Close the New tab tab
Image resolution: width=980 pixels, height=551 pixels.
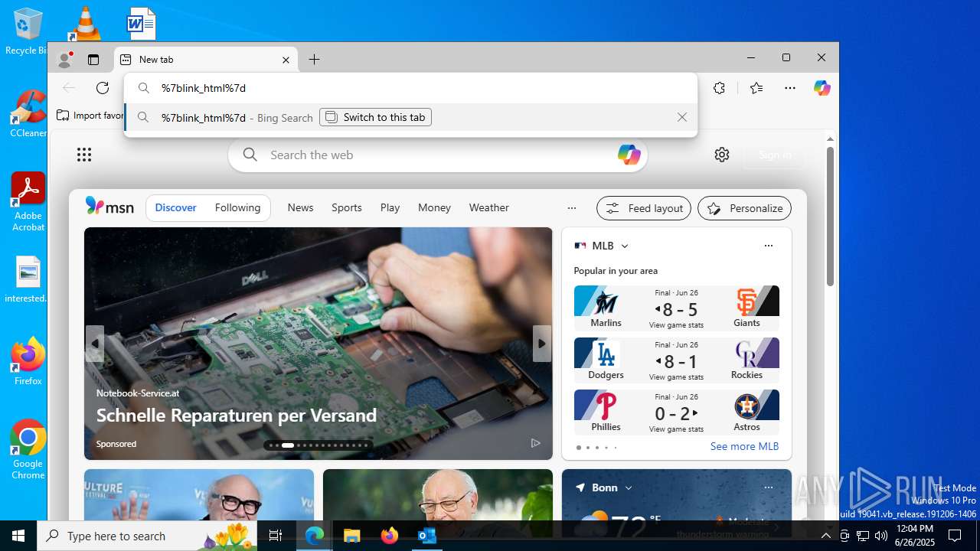click(x=286, y=60)
